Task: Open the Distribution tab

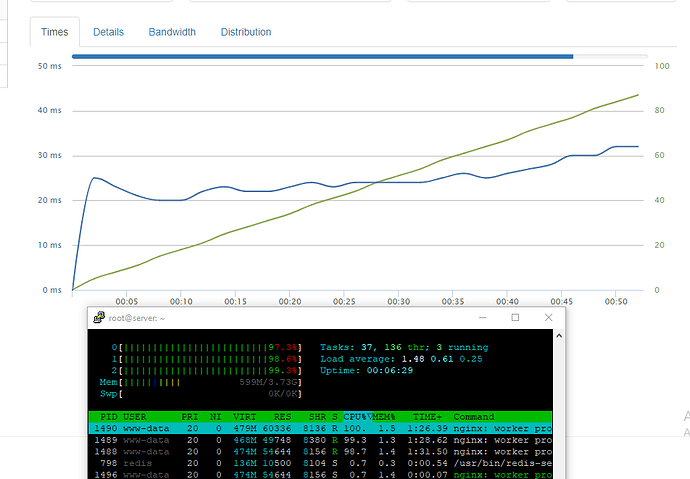Action: 246,32
